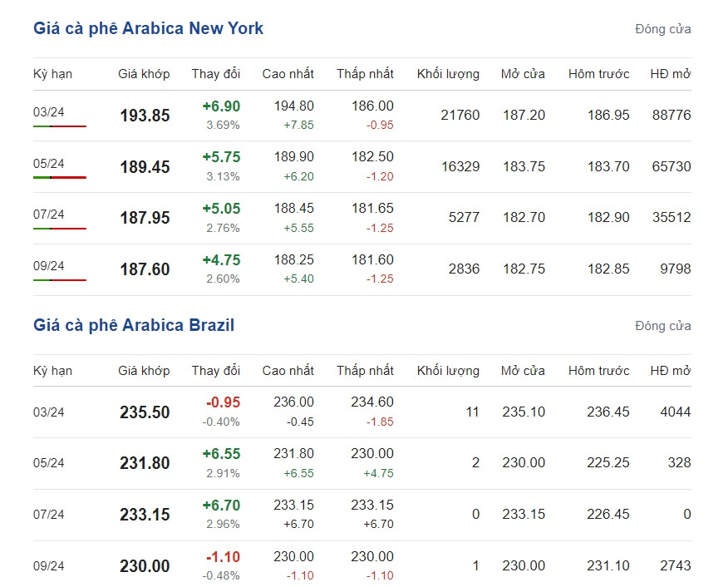
Task: Click the 21760 volume value
Action: point(460,115)
